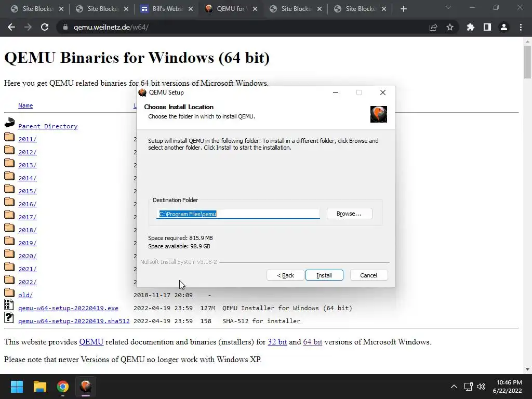Open the qemu-w64-setup-20220419.sha512 link
Screen dimensions: 532x399
(74, 321)
